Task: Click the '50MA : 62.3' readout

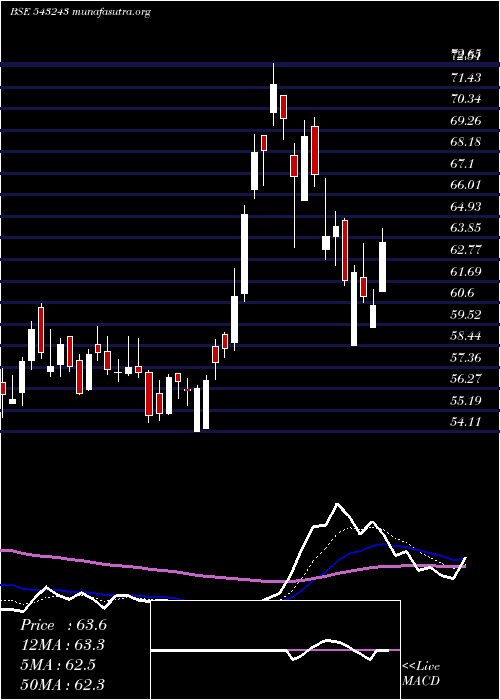Action: (x=63, y=684)
